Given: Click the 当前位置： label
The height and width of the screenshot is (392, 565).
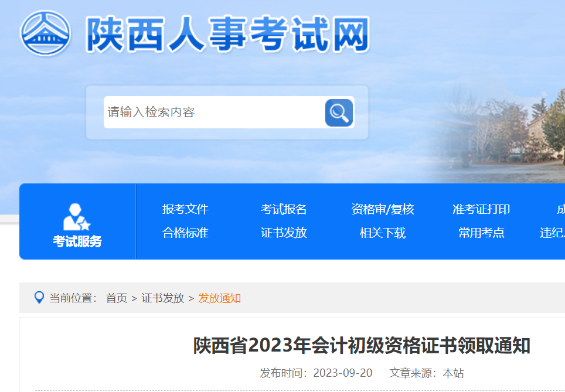Looking at the screenshot, I should [73, 298].
